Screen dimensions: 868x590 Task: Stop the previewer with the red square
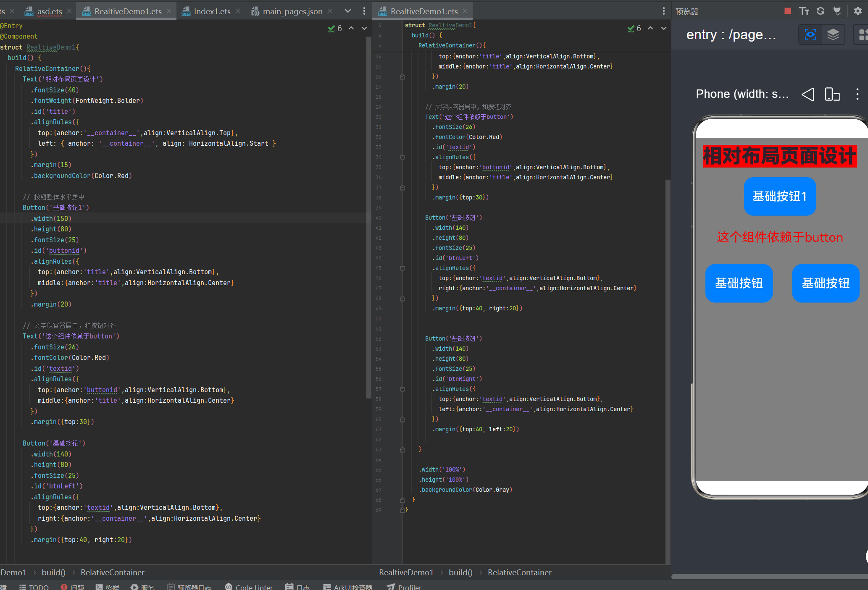[788, 11]
